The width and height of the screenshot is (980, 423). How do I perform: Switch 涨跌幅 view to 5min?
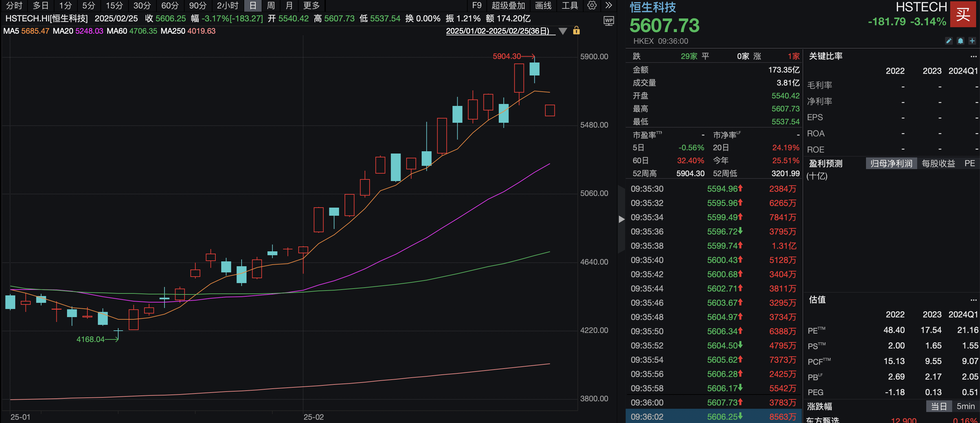pyautogui.click(x=965, y=406)
